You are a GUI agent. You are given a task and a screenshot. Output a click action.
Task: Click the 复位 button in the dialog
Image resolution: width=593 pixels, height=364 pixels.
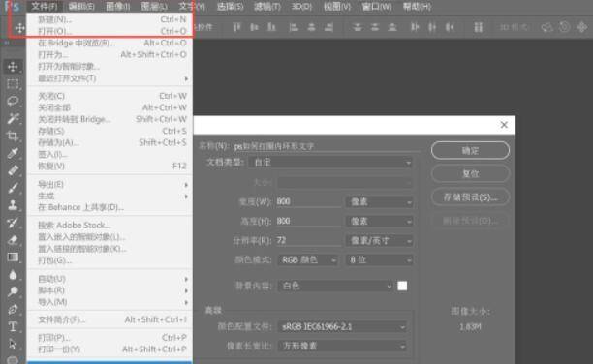point(470,174)
